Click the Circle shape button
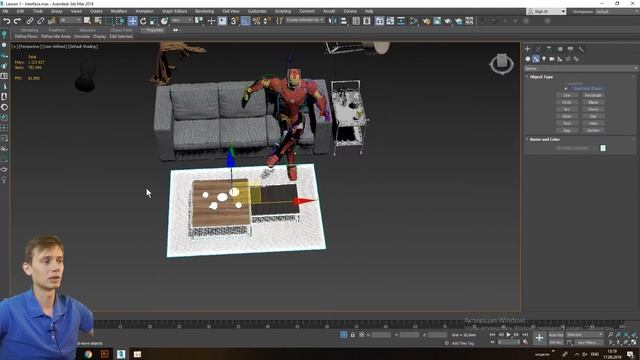640x360 pixels. 567,102
